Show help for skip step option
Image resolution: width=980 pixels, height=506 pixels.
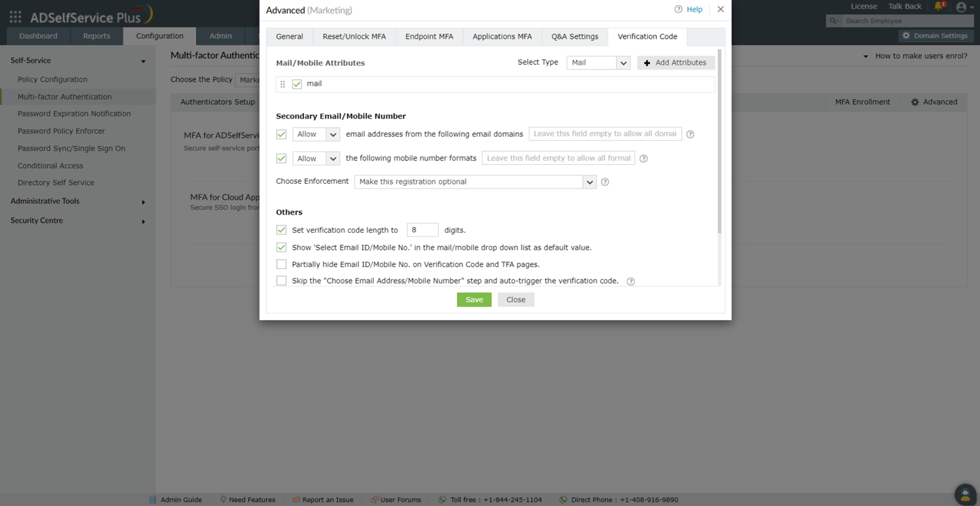click(631, 281)
